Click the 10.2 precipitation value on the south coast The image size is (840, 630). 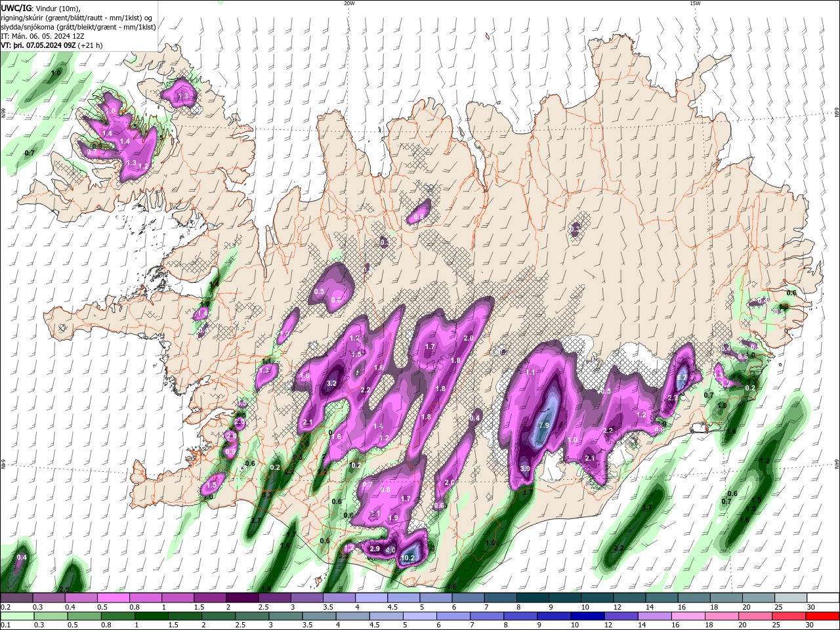pos(408,558)
